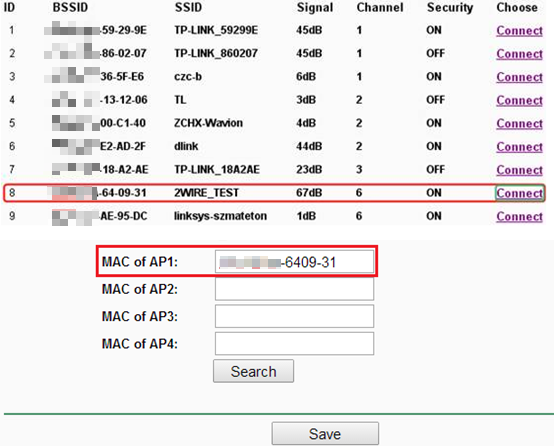Click the MAC of AP2 input field

pyautogui.click(x=294, y=289)
